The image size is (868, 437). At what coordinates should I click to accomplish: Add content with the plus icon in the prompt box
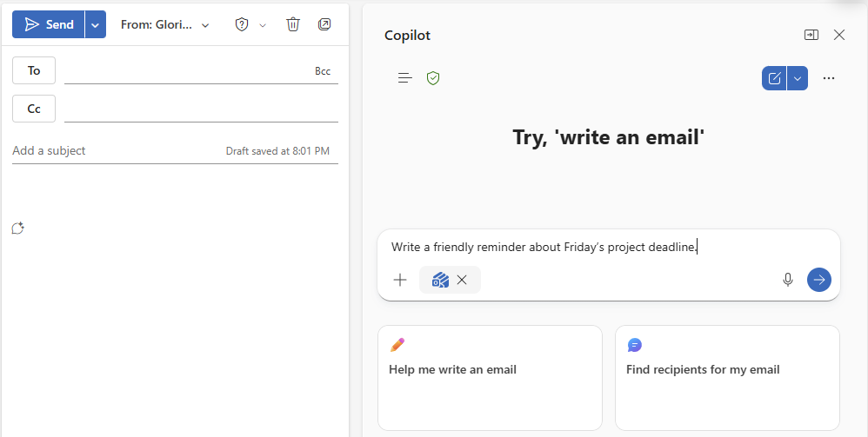(x=400, y=280)
